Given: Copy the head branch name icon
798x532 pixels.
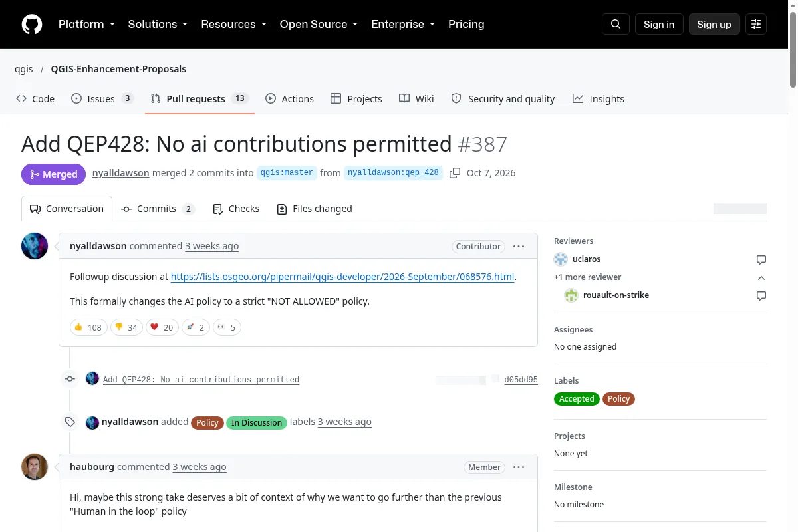Looking at the screenshot, I should [455, 173].
